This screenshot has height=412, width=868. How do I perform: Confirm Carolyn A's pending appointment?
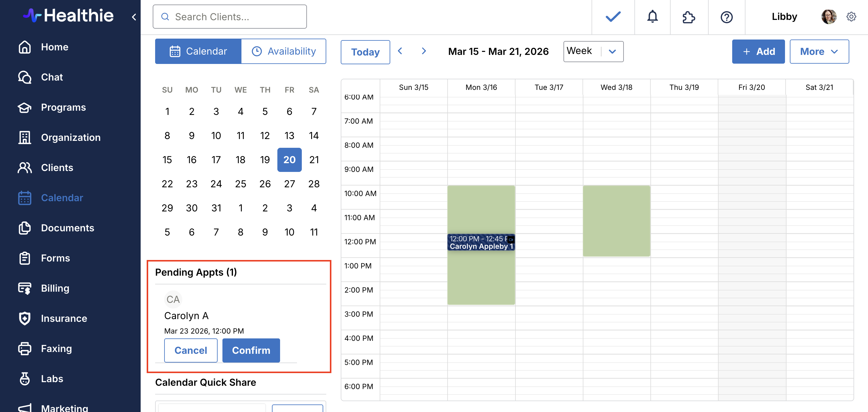pyautogui.click(x=251, y=350)
